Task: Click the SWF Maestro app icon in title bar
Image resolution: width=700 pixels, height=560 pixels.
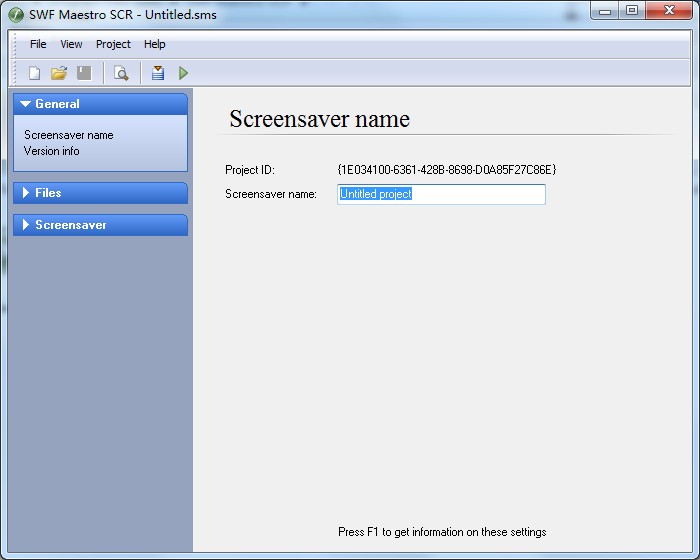Action: click(16, 16)
